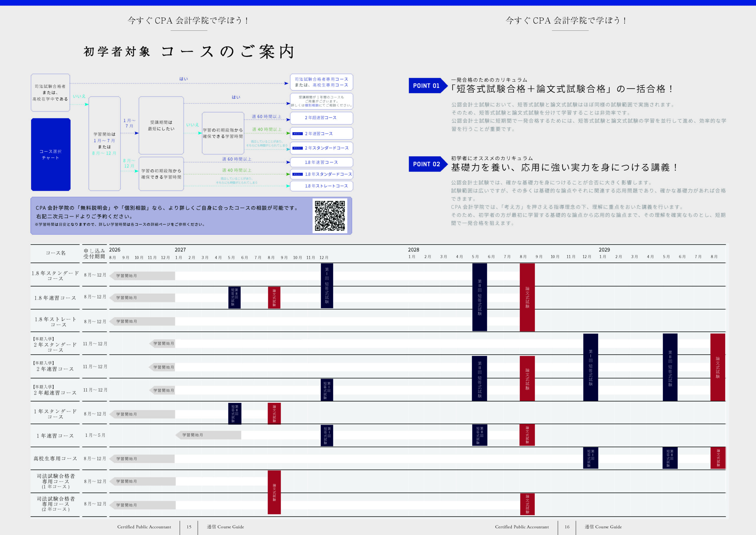Open the 司法試験合格者専用コース または高校生専用コース box
Image resolution: width=756 pixels, height=535 pixels.
[x=321, y=82]
